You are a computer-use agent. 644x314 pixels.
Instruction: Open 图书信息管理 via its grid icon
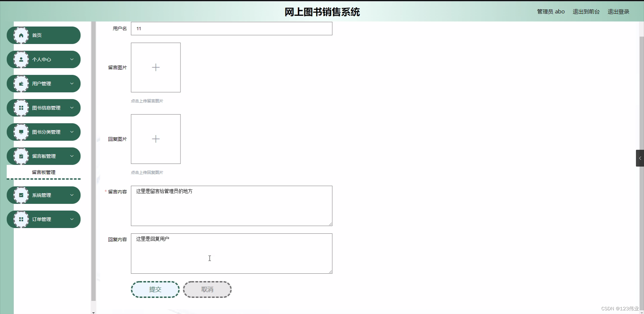tap(21, 107)
